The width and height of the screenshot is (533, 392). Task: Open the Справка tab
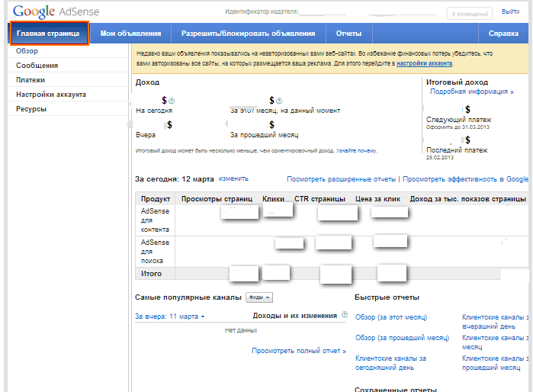[503, 34]
